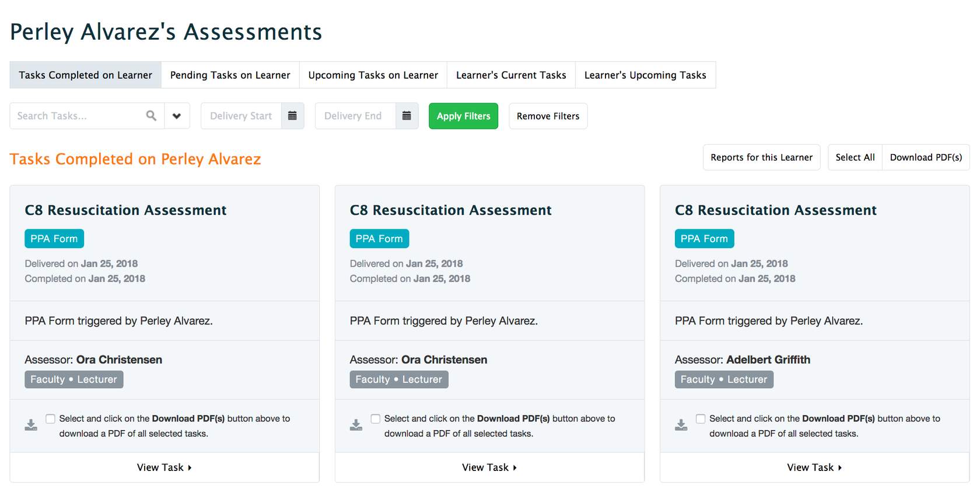
Task: Click download icon on Adelbert Griffith's card
Action: [x=681, y=425]
